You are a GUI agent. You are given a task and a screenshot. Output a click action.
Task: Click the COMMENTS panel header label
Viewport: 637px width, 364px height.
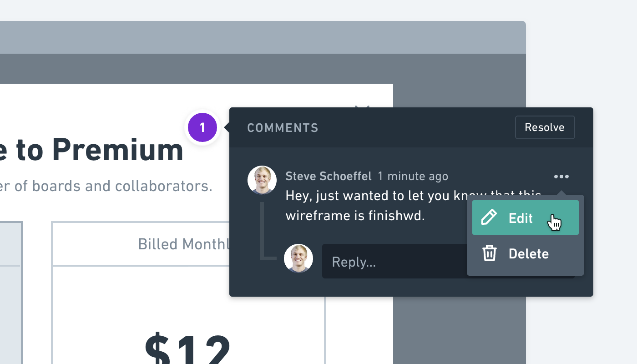coord(283,128)
